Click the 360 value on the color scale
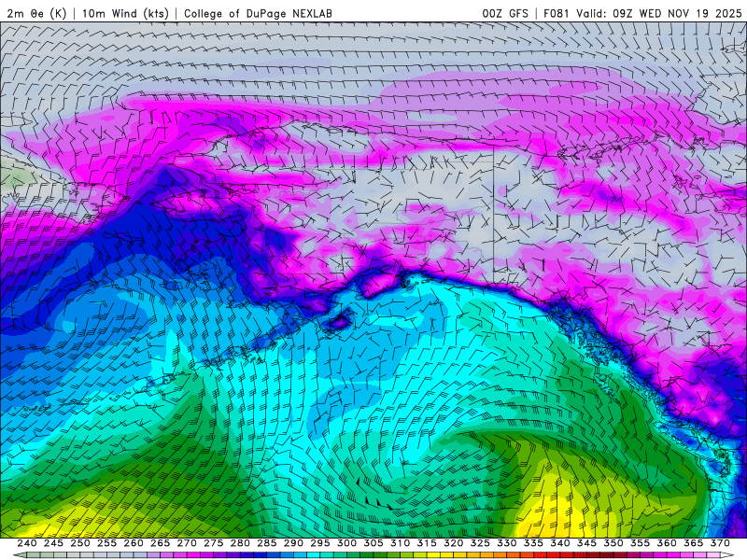Image resolution: width=747 pixels, height=560 pixels. click(667, 543)
